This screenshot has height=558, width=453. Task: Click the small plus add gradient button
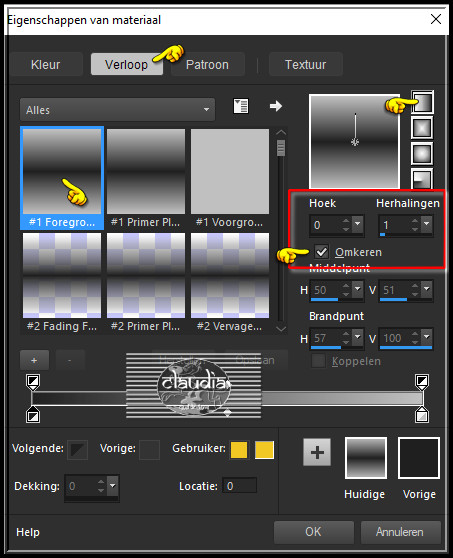34,360
